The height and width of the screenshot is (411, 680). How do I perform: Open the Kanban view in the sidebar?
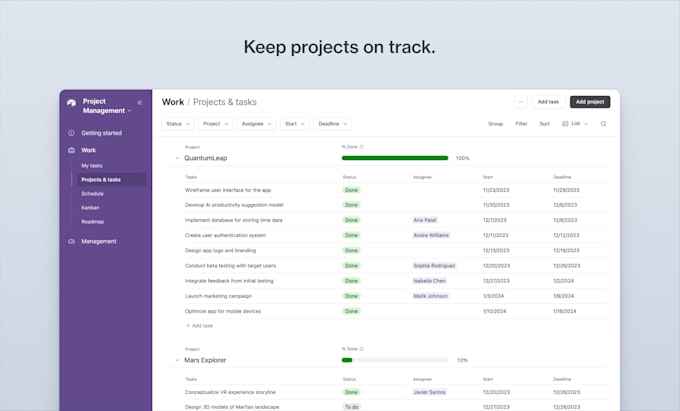(90, 208)
